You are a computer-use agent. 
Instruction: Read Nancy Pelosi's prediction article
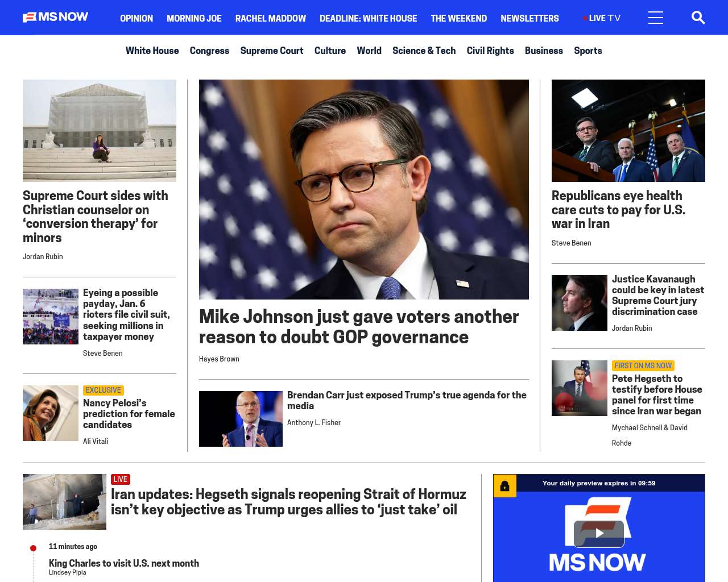click(129, 414)
